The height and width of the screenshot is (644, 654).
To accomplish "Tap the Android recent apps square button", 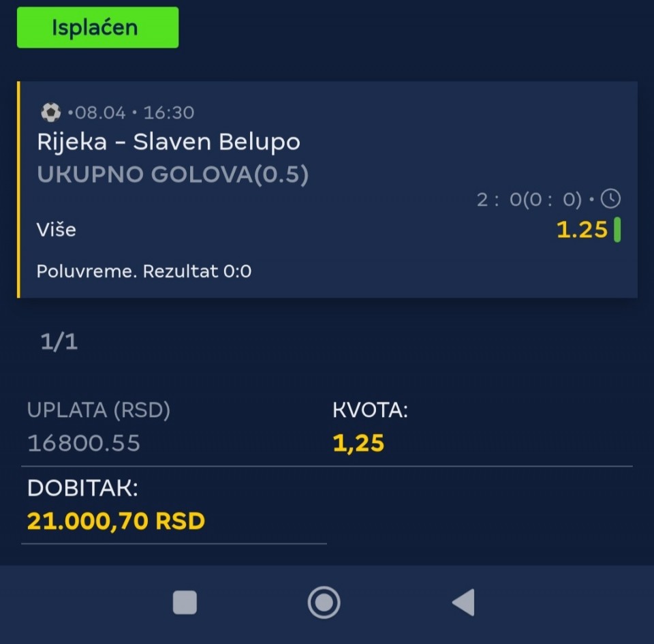I will (185, 602).
